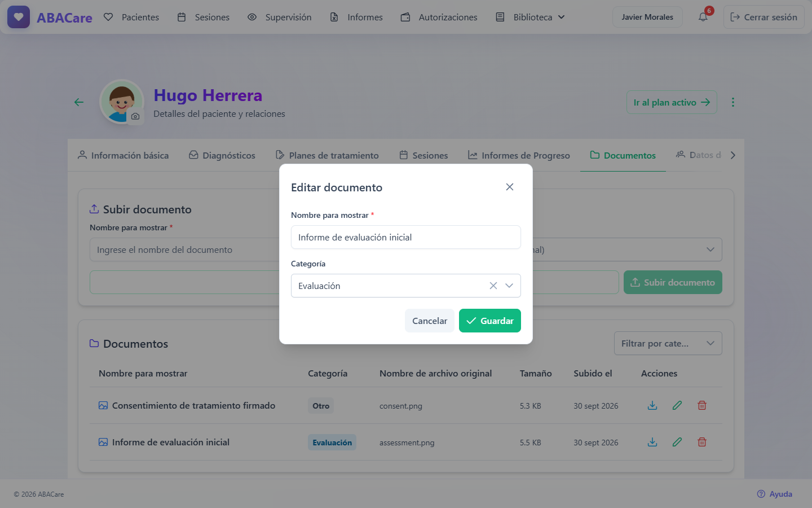The width and height of the screenshot is (812, 508).
Task: Open the three-dot patient options menu
Action: 733,102
